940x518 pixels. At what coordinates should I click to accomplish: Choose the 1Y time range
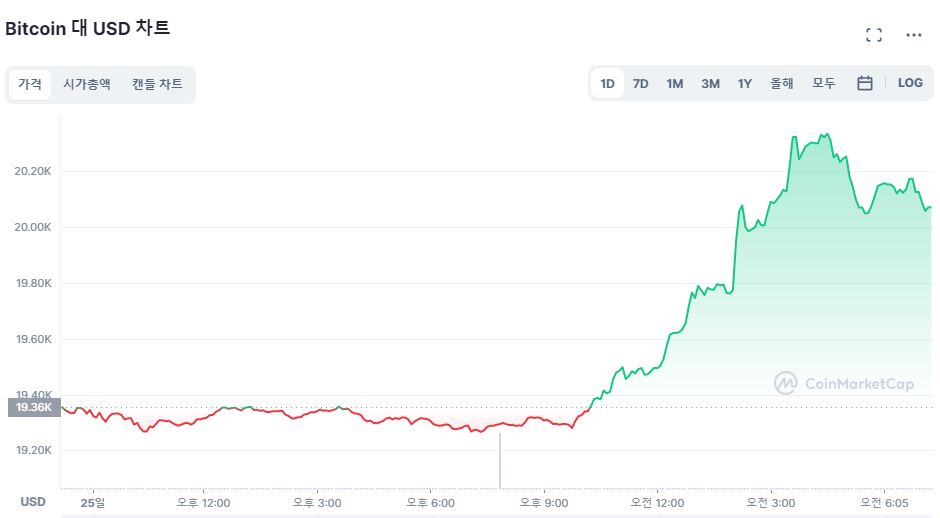(x=745, y=84)
